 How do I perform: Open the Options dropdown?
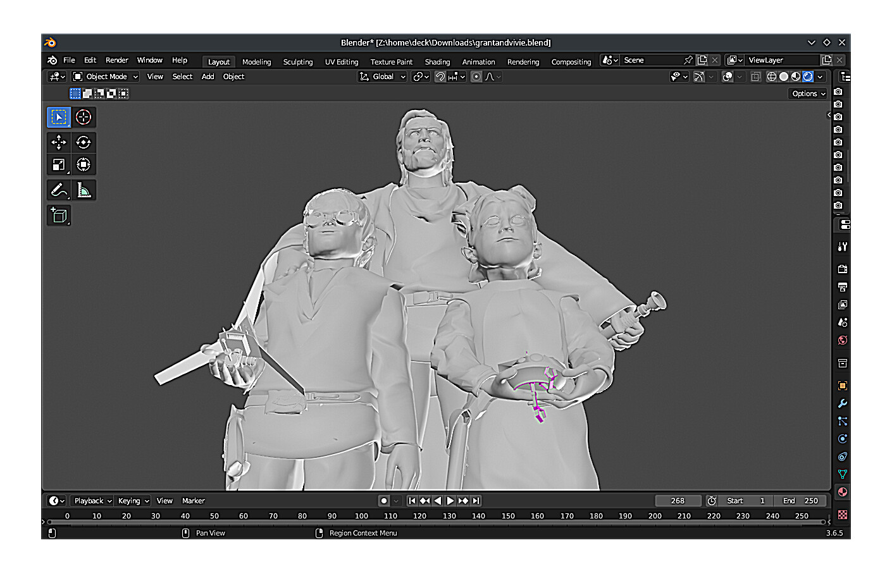[808, 94]
